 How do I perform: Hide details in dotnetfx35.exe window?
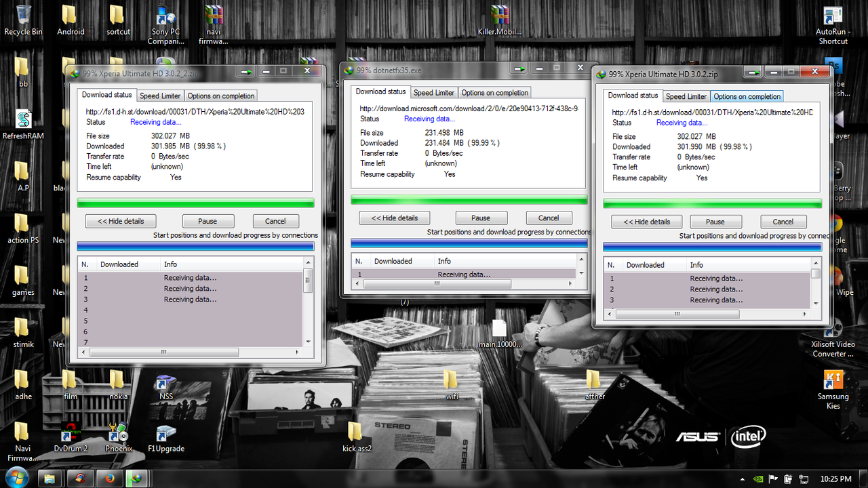(395, 218)
